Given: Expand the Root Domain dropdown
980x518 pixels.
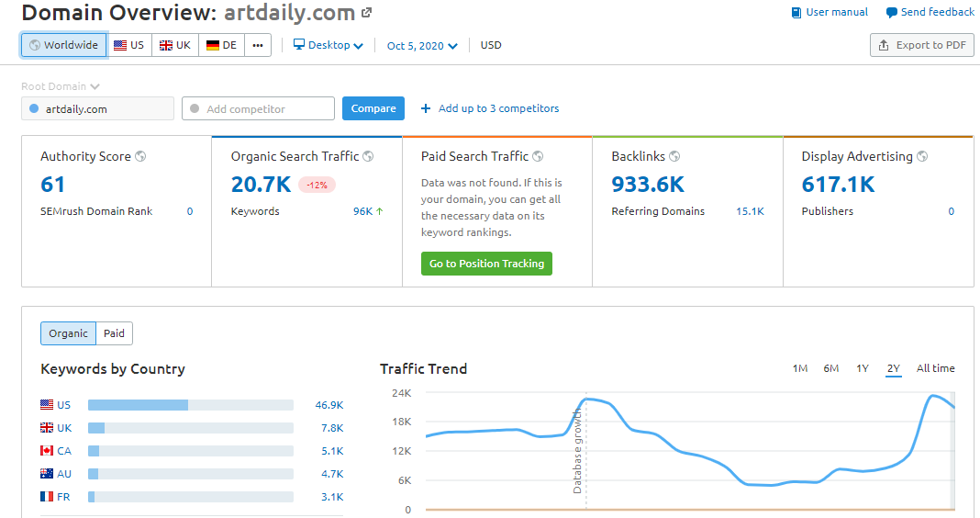Looking at the screenshot, I should (x=61, y=86).
